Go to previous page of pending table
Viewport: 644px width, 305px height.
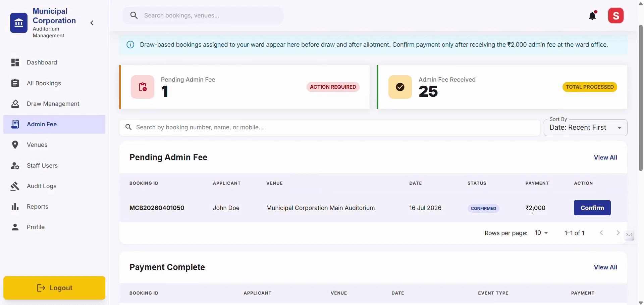(x=601, y=233)
